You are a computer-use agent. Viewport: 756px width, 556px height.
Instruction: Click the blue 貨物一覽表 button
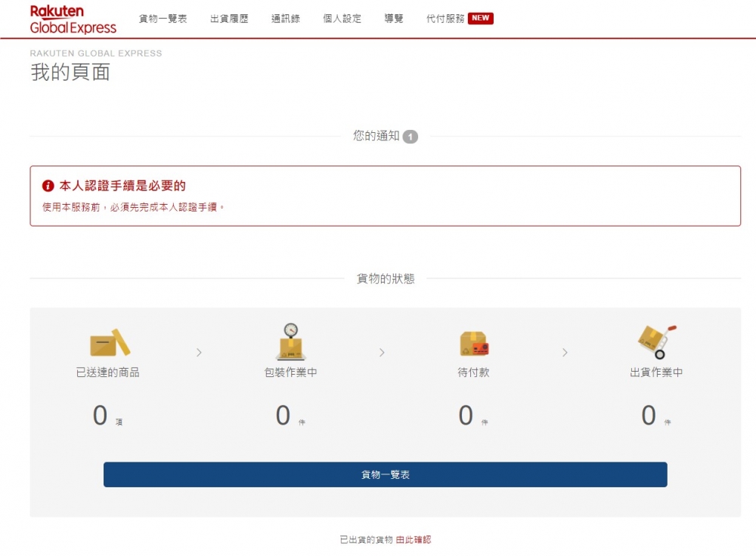coord(385,474)
